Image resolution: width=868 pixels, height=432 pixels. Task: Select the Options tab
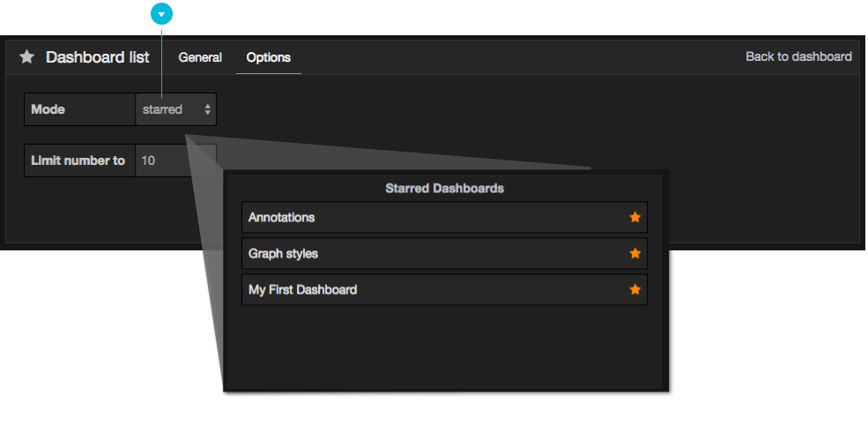coord(268,57)
